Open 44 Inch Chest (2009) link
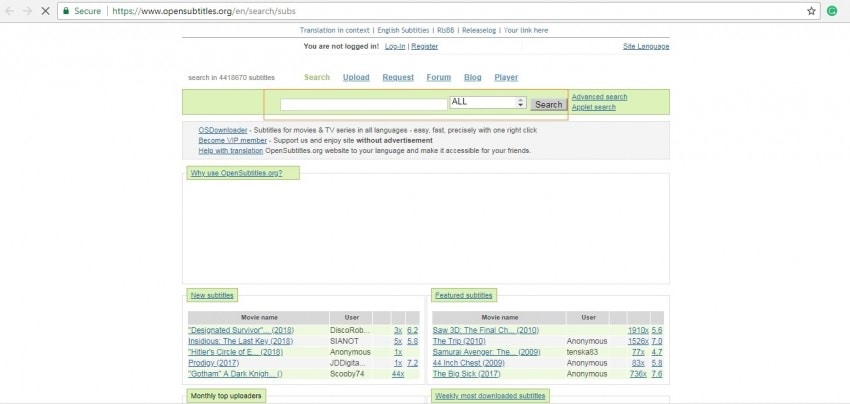Image resolution: width=850 pixels, height=404 pixels. click(468, 363)
